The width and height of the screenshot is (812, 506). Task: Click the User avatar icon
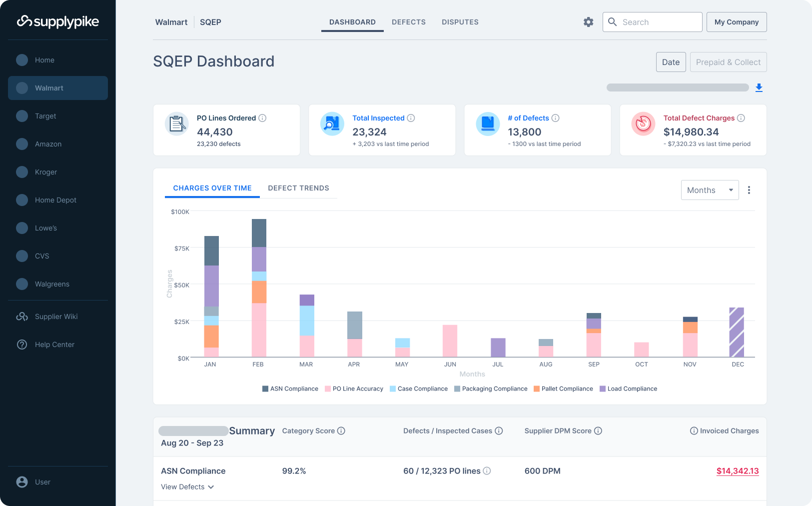coord(22,482)
